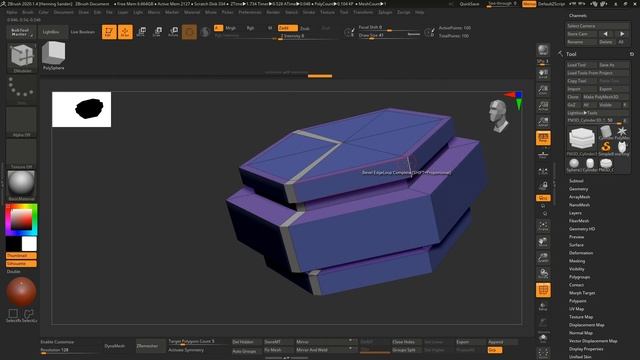Screen dimensions: 640x360
Task: Open the BasicMaterial sphere selector
Action: [x=21, y=185]
